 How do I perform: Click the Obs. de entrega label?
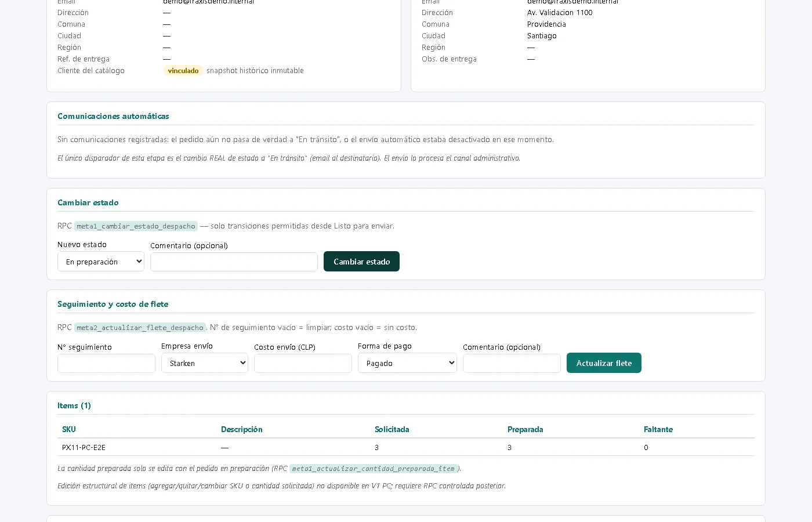click(449, 59)
